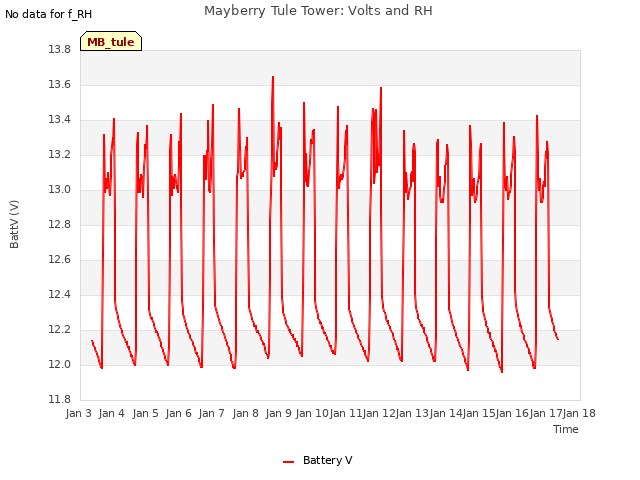Click the 12.4 y-axis tick label
Screen dimensions: 640x480
(x=60, y=295)
